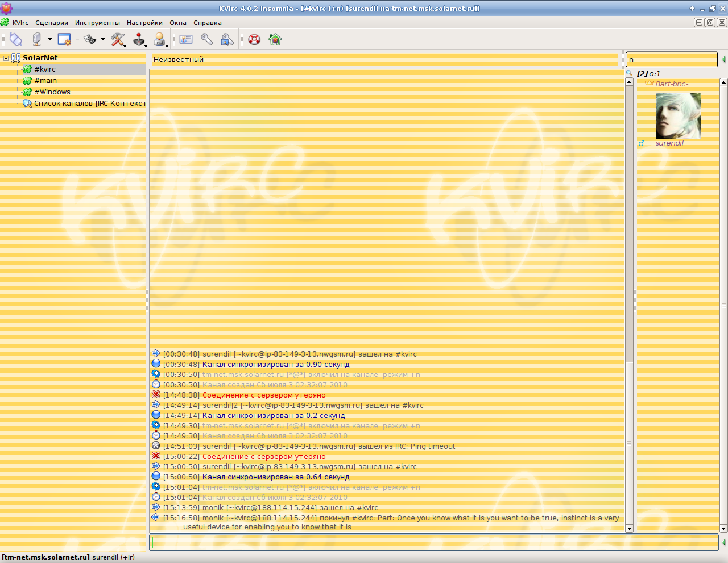Click the status bar server text tm-net.msk.solarnet.ru
The height and width of the screenshot is (563, 728).
point(45,557)
